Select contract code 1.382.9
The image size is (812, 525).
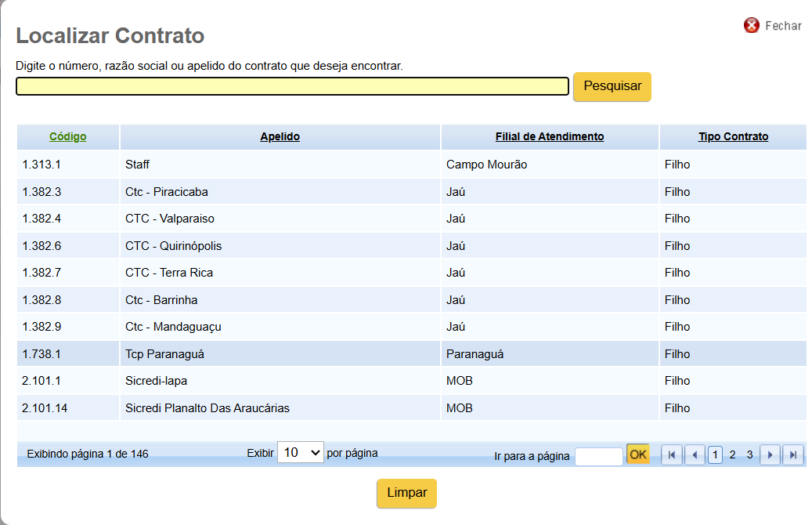[x=42, y=327]
